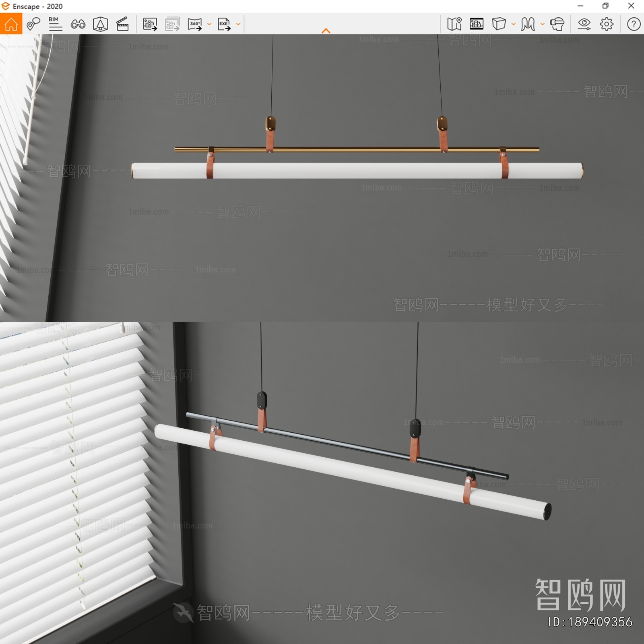Close the Enscape - 2020 window
Screen dimensions: 644x644
tap(631, 6)
